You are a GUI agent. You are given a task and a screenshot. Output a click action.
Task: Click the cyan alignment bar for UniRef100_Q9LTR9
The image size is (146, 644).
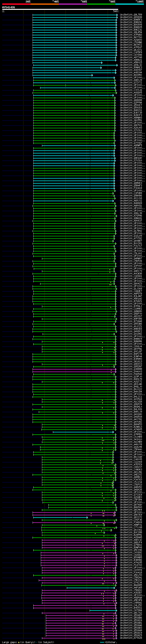[75, 15]
